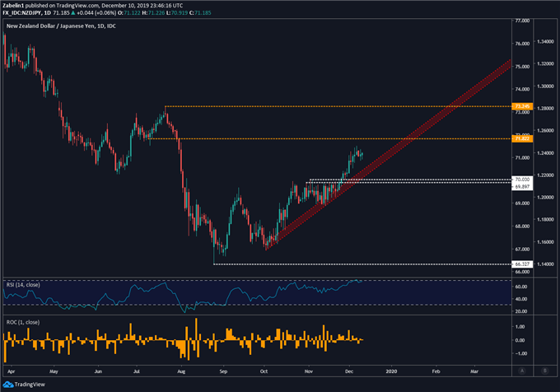
Task: Click the 1.18000 secondary axis value
Action: coord(545,220)
